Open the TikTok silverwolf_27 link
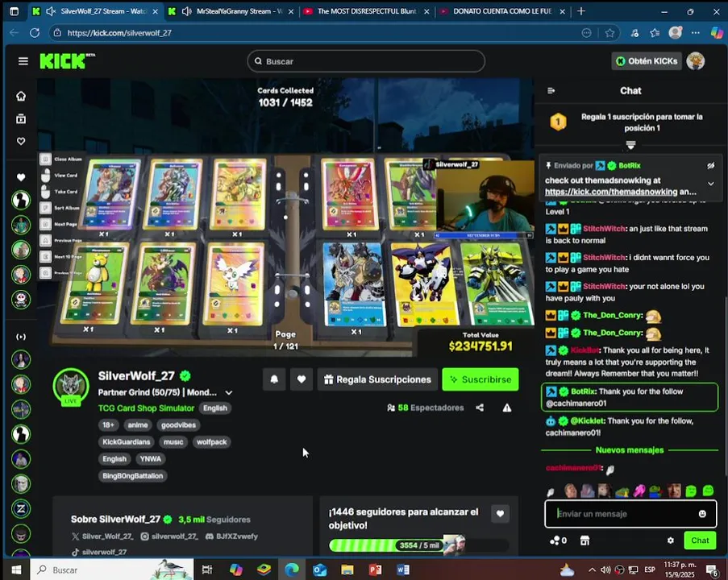The height and width of the screenshot is (580, 728). 99,552
